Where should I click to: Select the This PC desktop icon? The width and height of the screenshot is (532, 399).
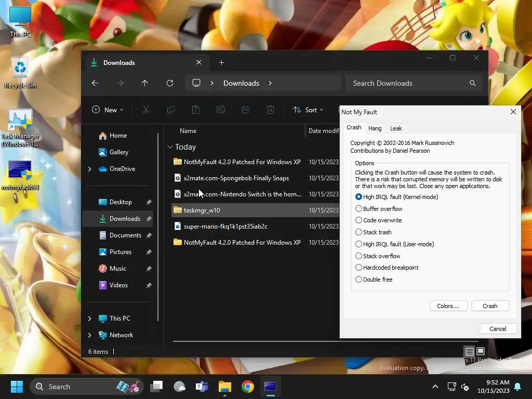20,21
